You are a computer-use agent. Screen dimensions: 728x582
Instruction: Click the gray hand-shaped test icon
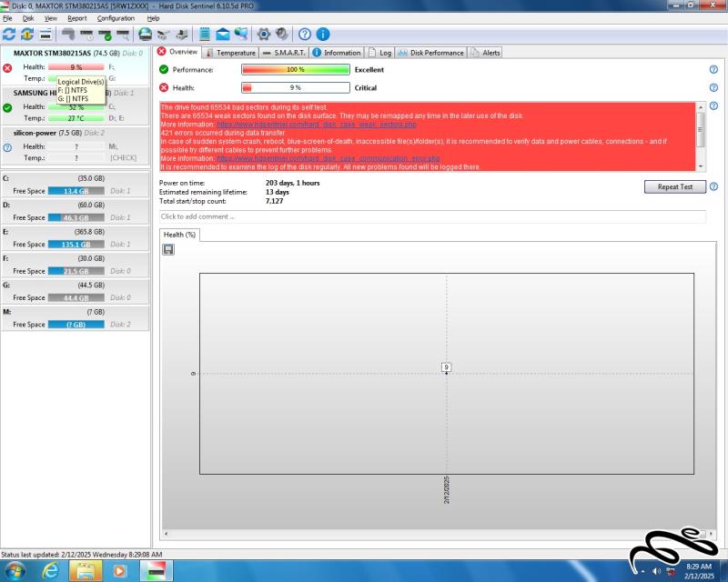68,35
